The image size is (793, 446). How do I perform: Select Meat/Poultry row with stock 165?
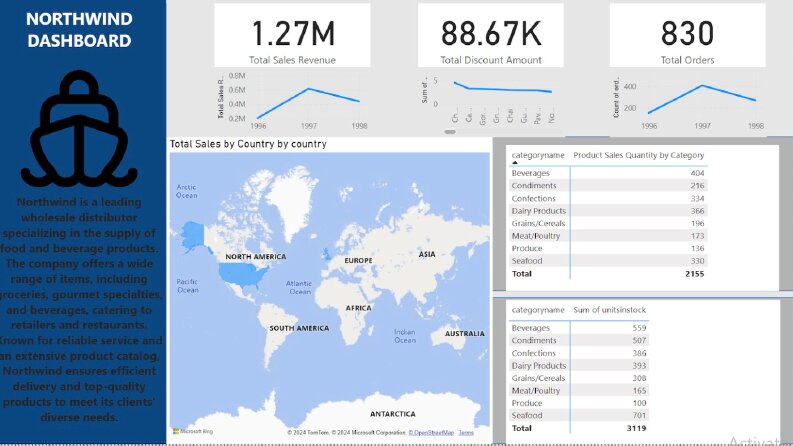(579, 390)
